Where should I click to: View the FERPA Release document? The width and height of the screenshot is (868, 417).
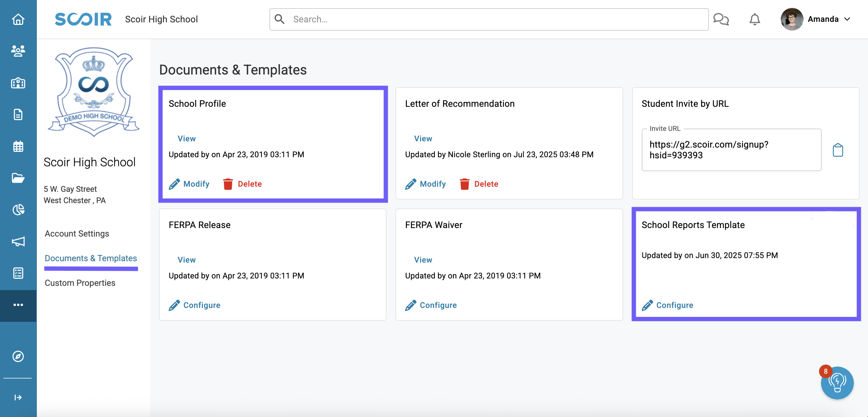coord(187,260)
